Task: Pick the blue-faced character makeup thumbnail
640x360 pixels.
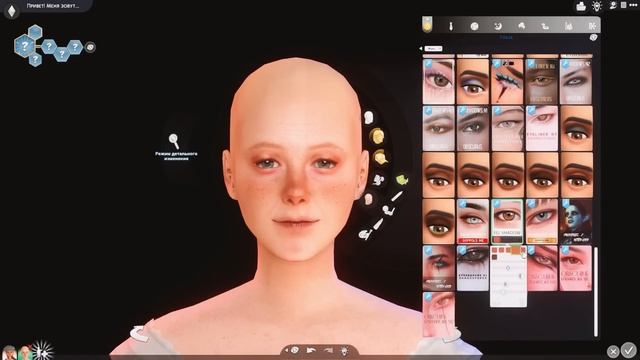Action: [x=576, y=222]
